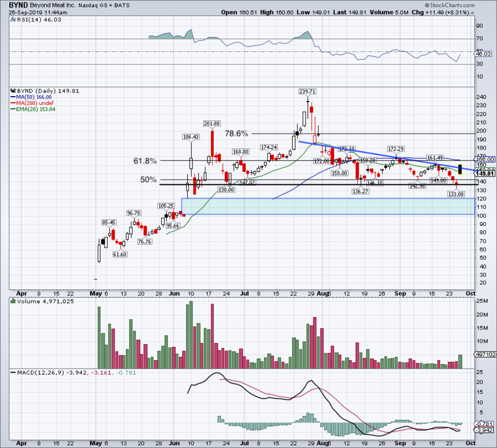Click the RSI legend line icon
Screen dimensions: 497x448
coord(13,19)
